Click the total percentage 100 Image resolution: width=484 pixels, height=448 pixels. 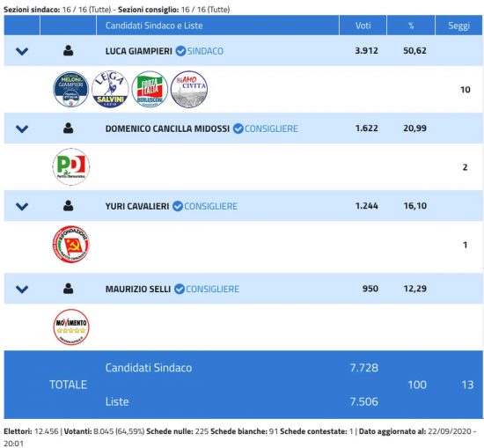[417, 385]
